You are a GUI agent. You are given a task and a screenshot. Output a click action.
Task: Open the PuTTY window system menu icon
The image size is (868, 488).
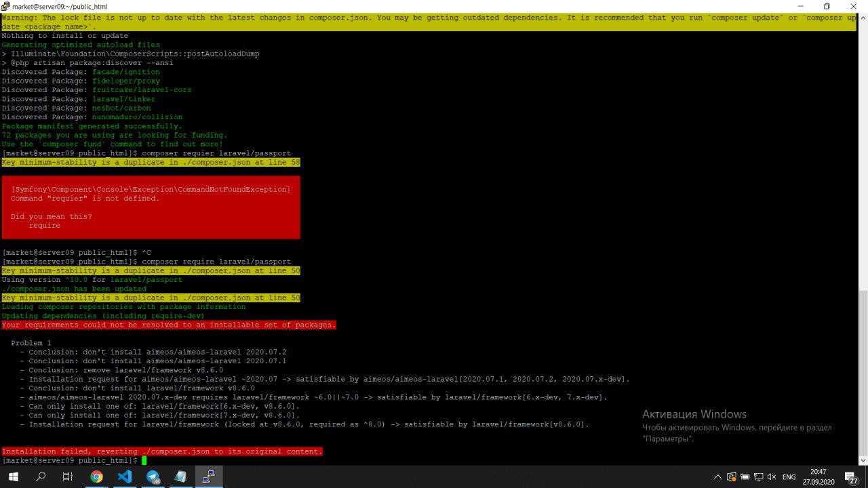(x=5, y=6)
